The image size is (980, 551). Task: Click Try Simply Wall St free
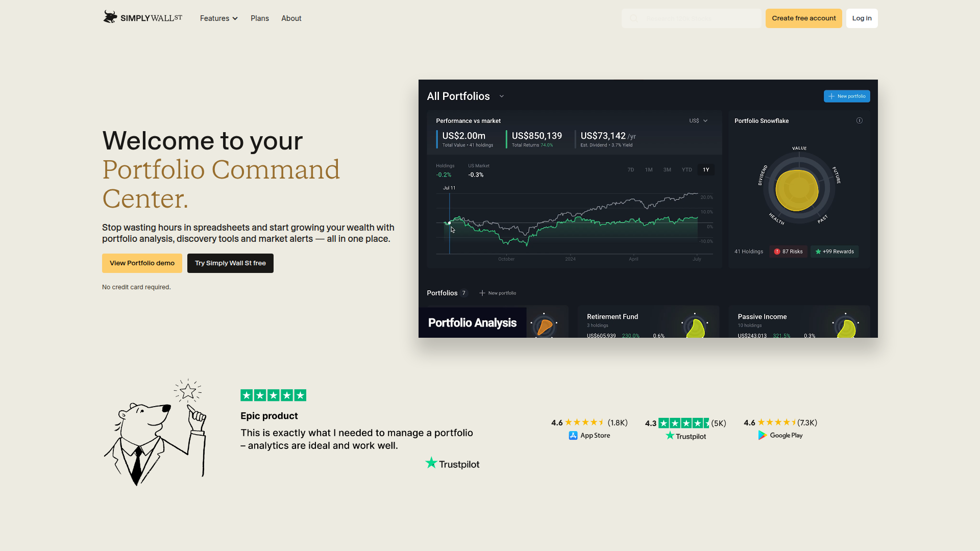click(230, 263)
